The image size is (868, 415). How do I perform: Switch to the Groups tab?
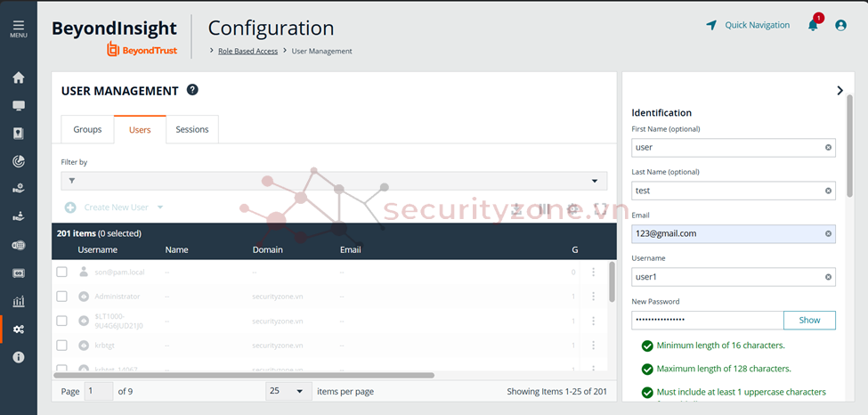87,130
